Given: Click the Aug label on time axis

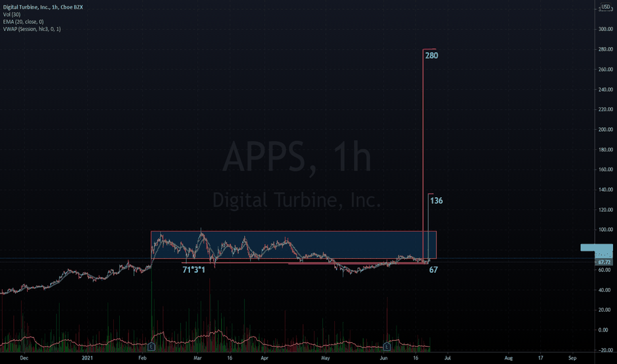Looking at the screenshot, I should 508,358.
